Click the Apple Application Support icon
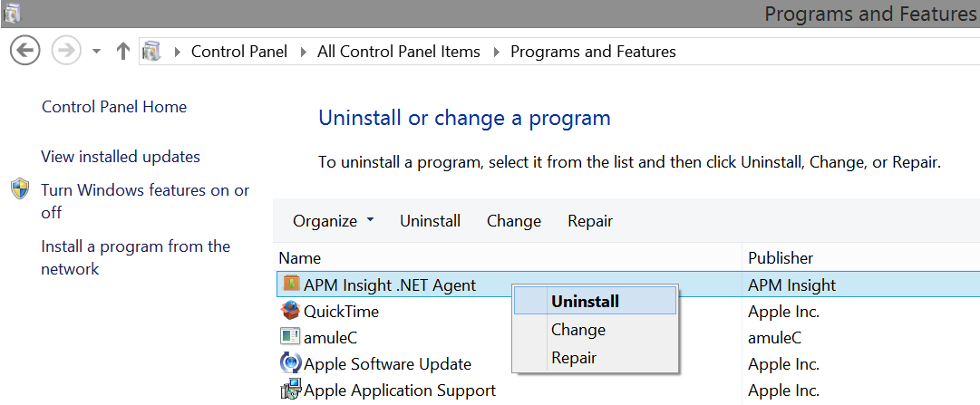This screenshot has height=405, width=980. coord(290,391)
